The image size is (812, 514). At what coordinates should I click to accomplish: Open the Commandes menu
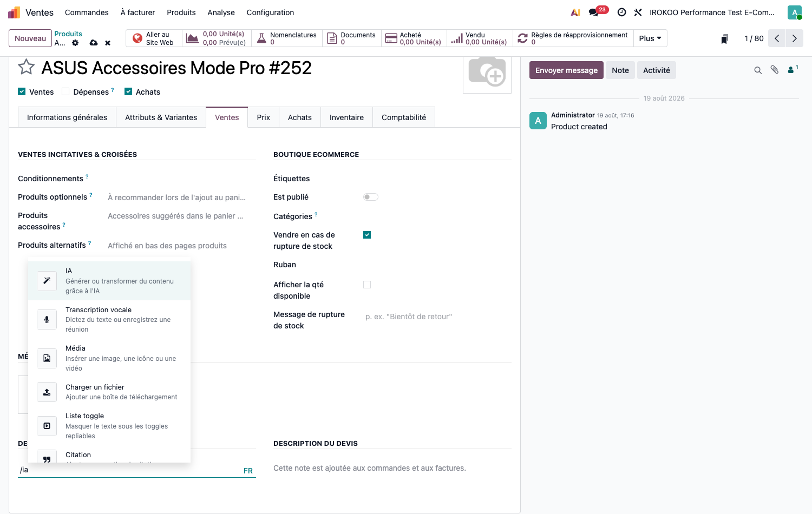(87, 12)
